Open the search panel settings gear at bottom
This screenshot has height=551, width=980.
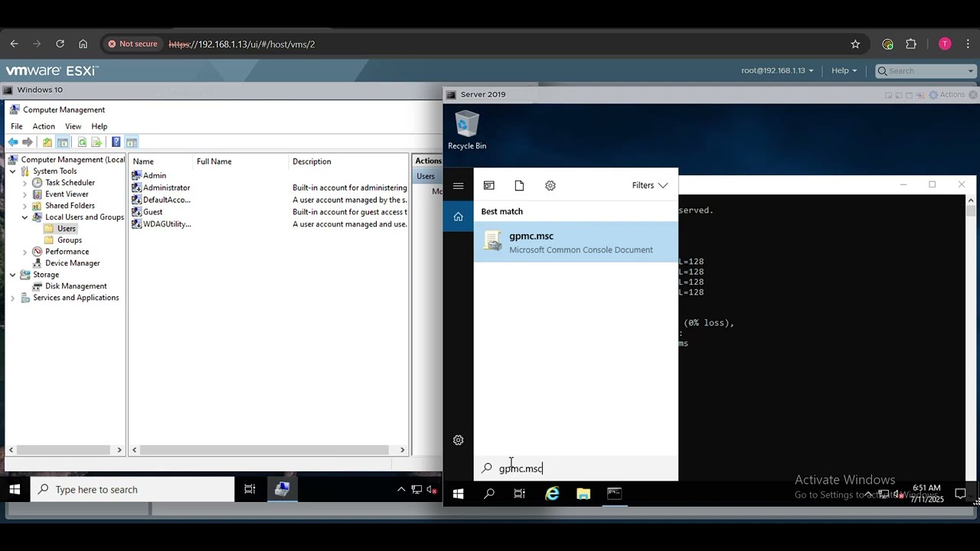[x=458, y=440]
